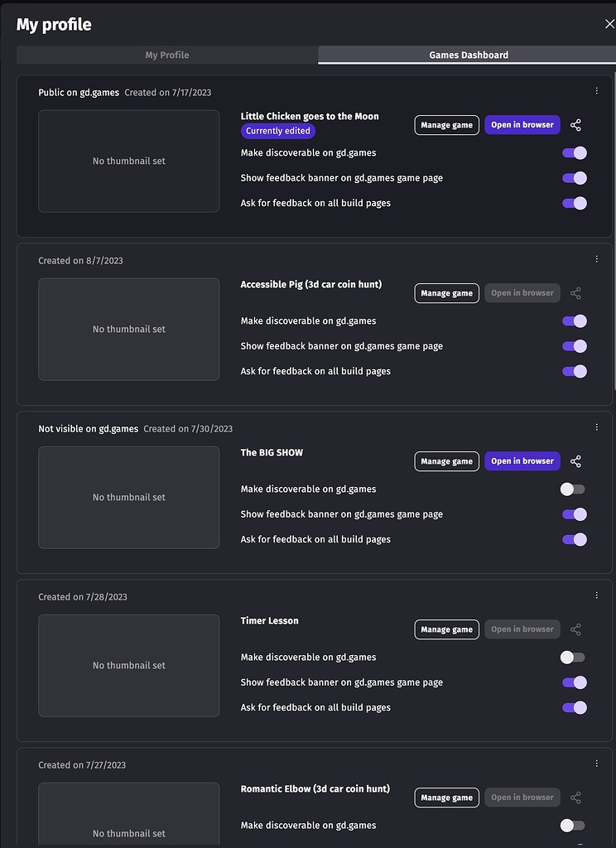Image resolution: width=616 pixels, height=848 pixels.
Task: Enable Make discoverable for The BIG SHOW
Action: [x=571, y=489]
